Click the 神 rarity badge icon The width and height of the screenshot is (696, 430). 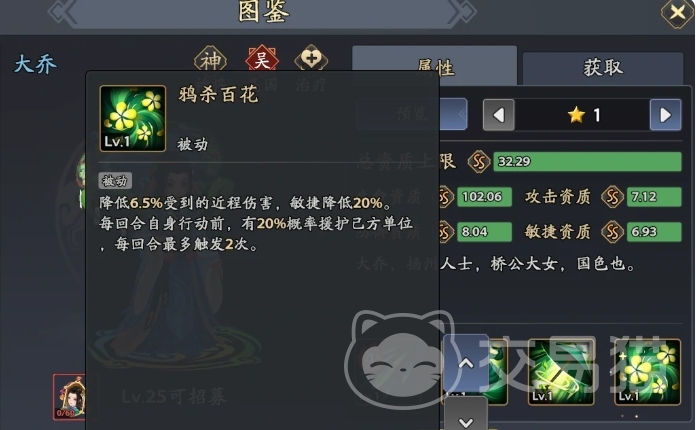tap(210, 59)
